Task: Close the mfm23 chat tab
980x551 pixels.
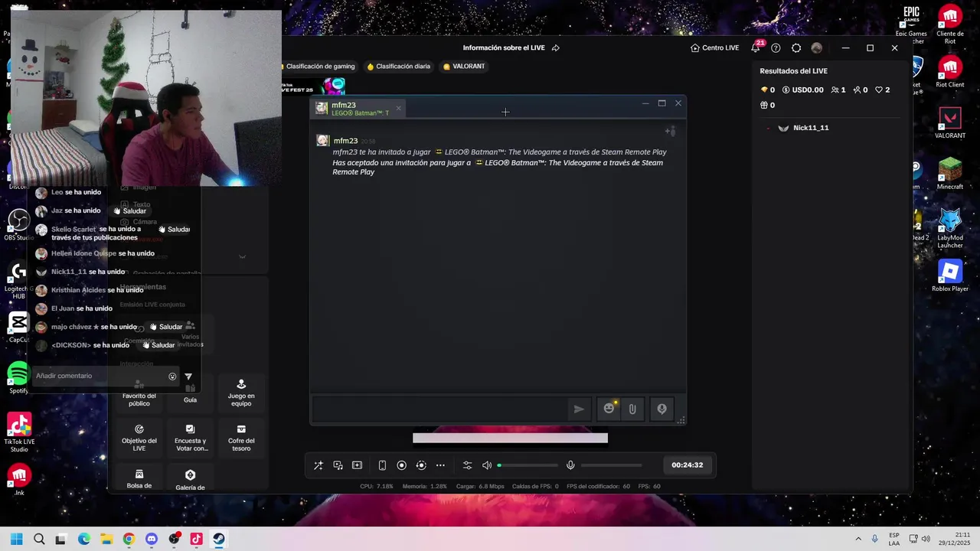Action: coord(398,108)
